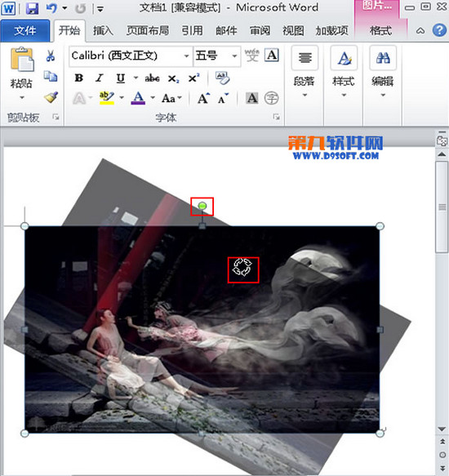Open the 段落 (Paragraph) group button
The image size is (449, 476).
pos(305,71)
